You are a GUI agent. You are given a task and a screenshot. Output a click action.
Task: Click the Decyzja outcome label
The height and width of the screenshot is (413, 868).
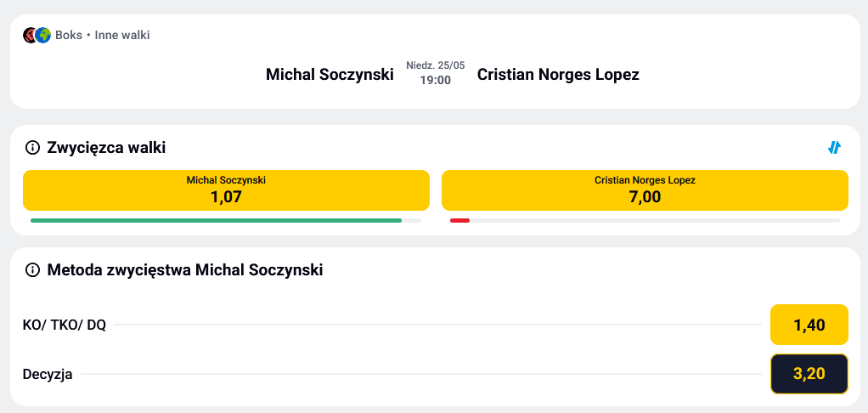pos(48,374)
